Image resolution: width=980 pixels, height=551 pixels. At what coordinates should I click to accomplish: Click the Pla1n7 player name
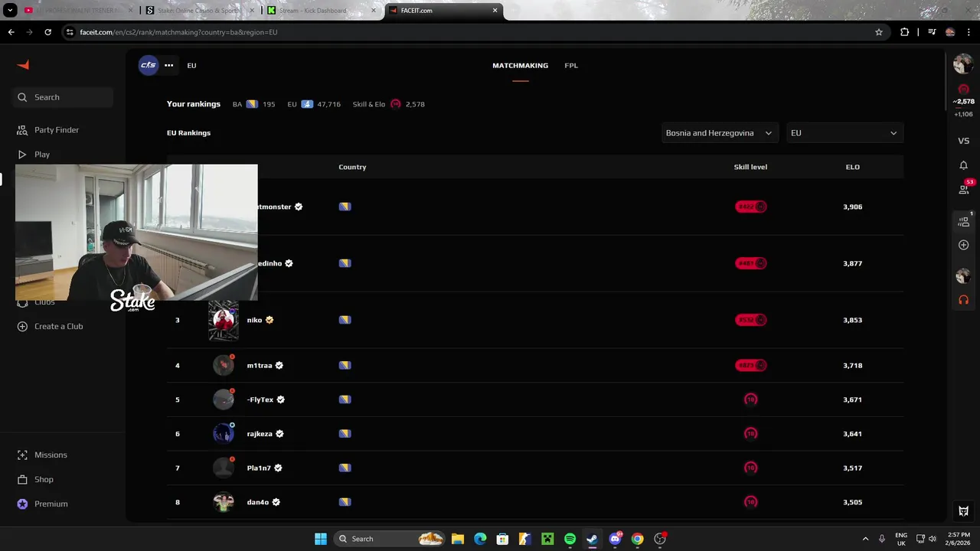coord(259,468)
